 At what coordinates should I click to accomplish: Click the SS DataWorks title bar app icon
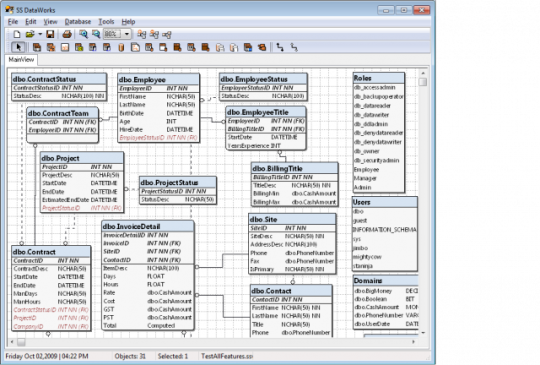(9, 10)
